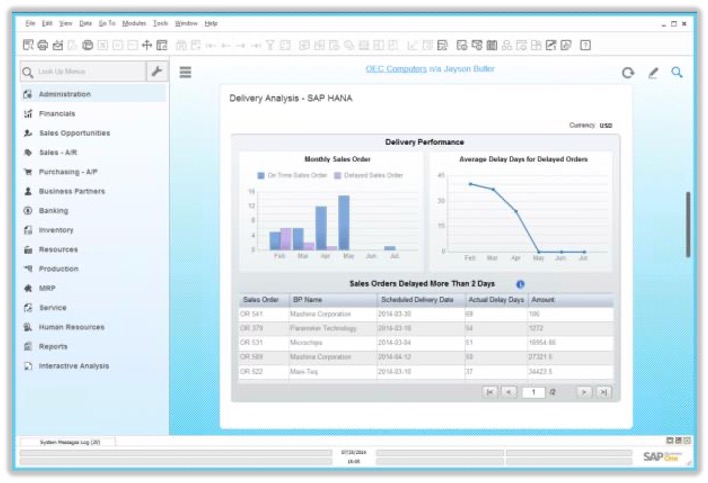This screenshot has height=483, width=708.
Task: Click the first data record arrow in toolbar
Action: click(210, 46)
